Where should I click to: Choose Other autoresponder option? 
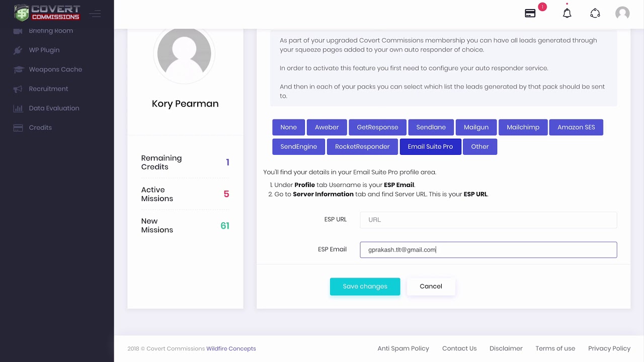480,147
